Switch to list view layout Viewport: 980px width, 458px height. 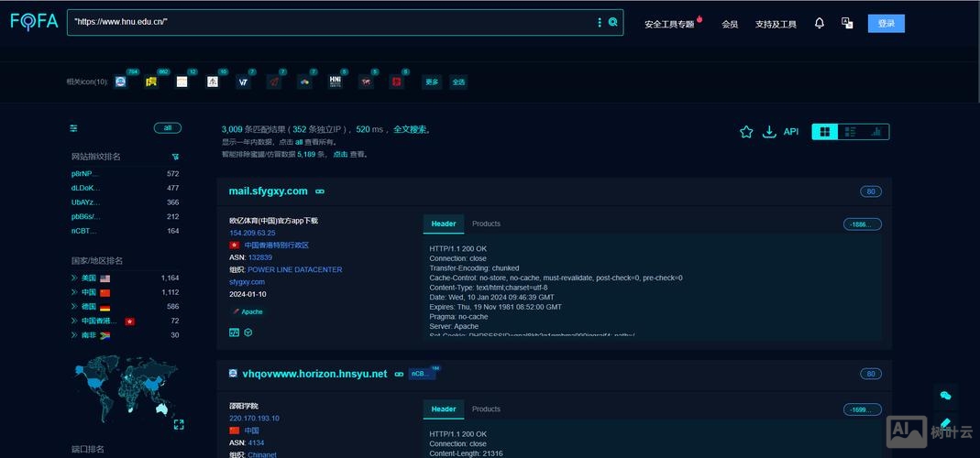[850, 132]
